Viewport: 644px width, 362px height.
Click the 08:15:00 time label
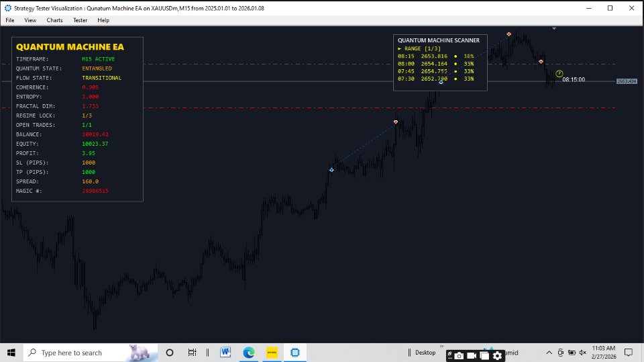coord(574,79)
